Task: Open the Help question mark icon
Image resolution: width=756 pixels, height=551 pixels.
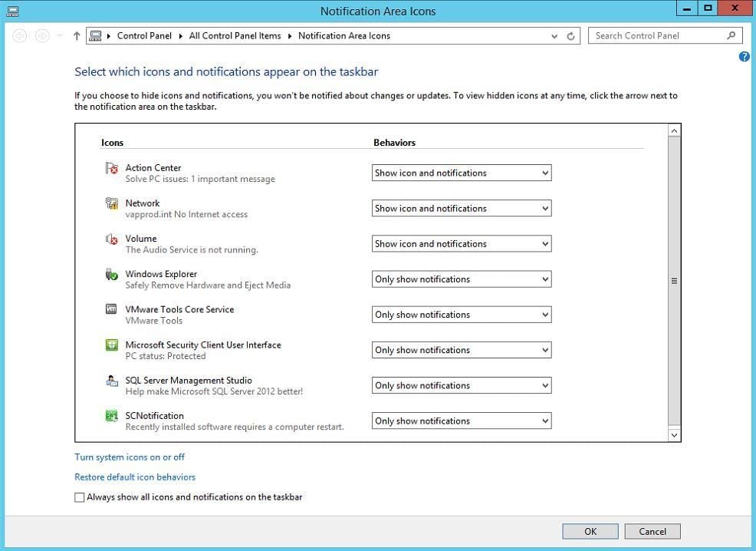Action: [x=744, y=57]
